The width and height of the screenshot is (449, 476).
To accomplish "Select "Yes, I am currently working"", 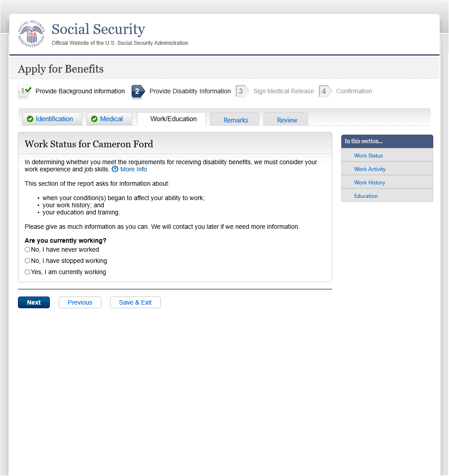I will pos(27,272).
